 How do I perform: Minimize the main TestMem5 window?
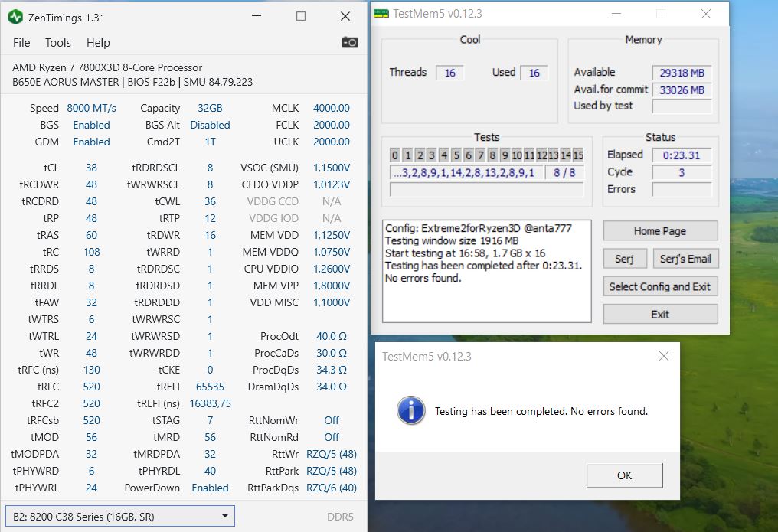click(616, 14)
